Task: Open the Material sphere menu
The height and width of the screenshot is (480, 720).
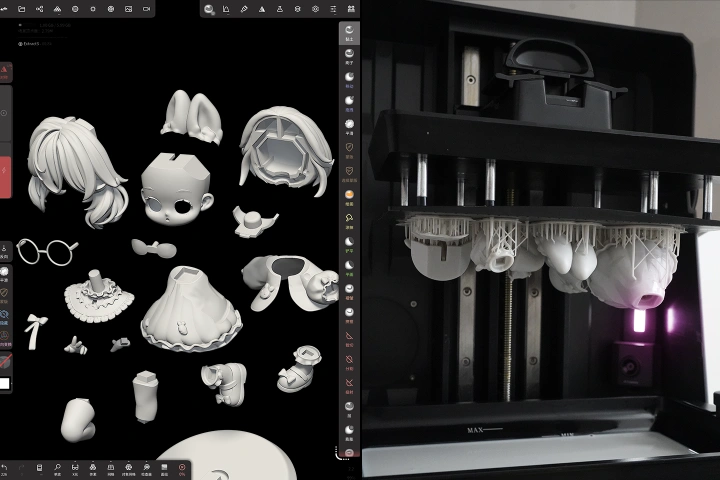Action: coord(75,9)
